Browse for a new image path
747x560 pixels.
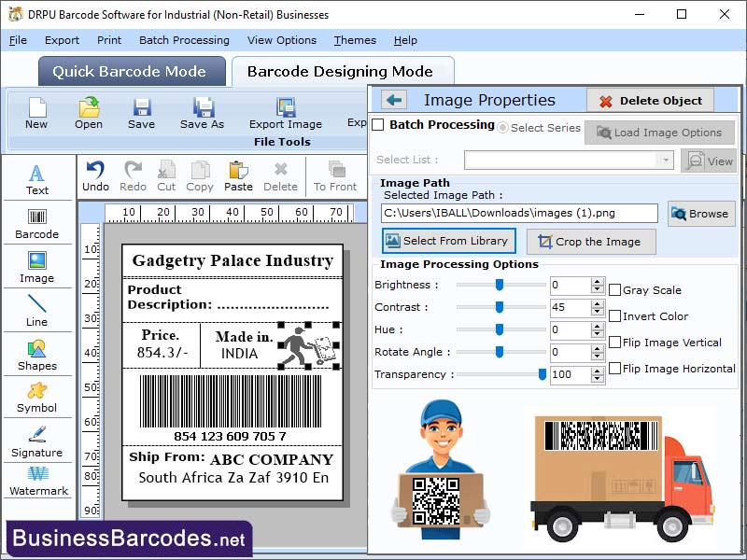(x=701, y=214)
